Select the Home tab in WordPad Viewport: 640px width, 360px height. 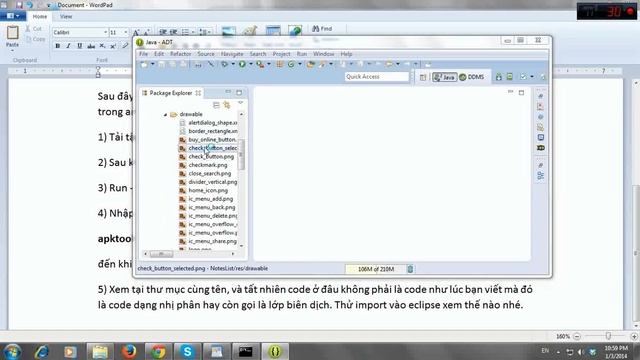pyautogui.click(x=40, y=17)
